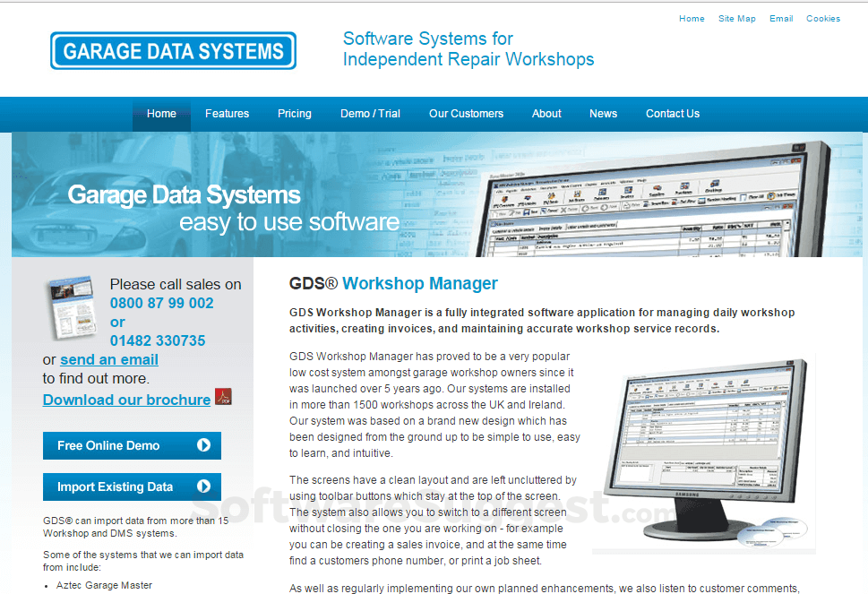
Task: Open the Cookies link in the header
Action: (822, 18)
